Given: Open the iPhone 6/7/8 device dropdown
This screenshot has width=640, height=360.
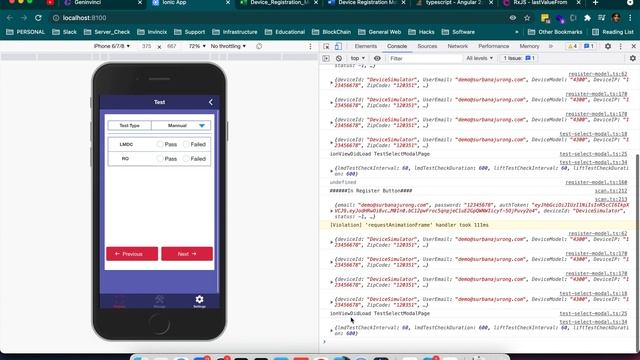Looking at the screenshot, I should tap(112, 46).
